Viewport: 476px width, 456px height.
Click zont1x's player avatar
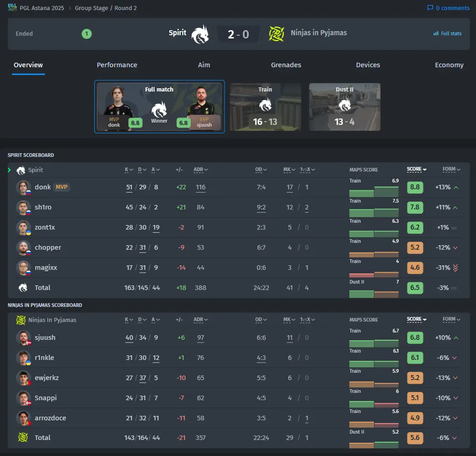[x=23, y=227]
